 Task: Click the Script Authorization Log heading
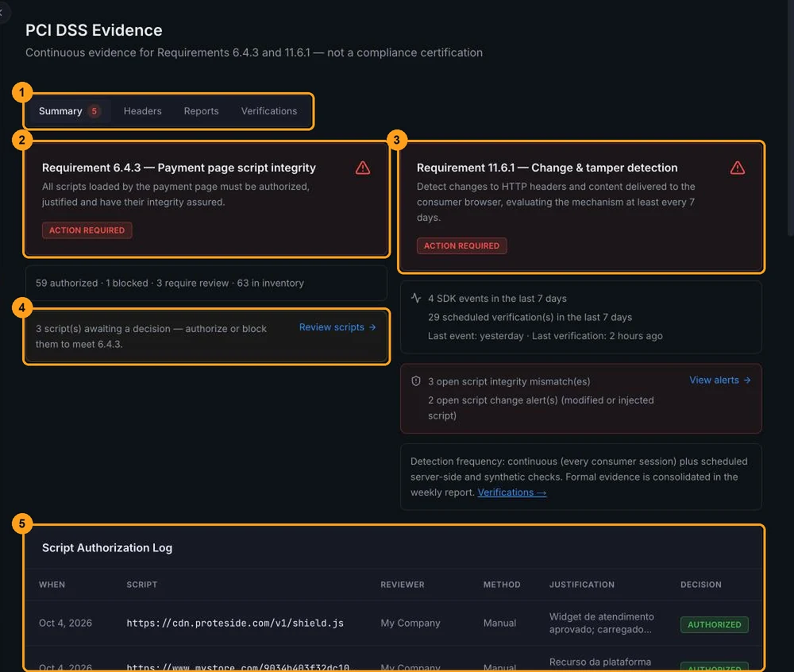point(107,547)
